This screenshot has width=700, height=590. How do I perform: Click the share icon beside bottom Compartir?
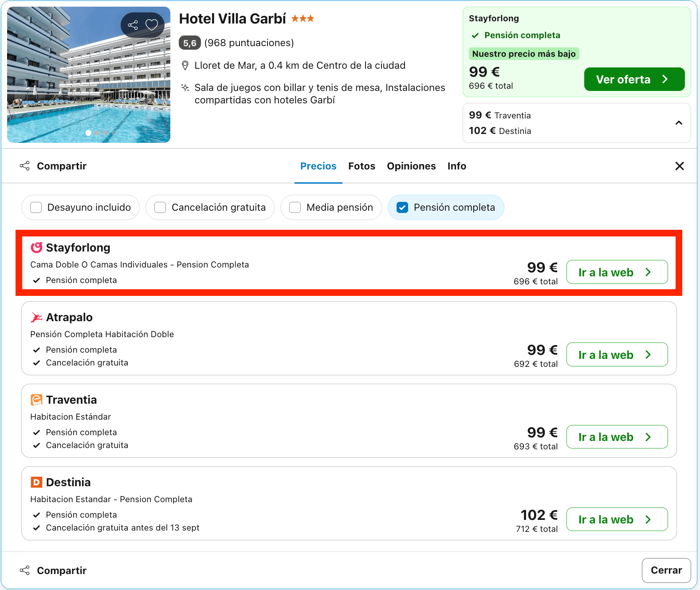point(25,570)
